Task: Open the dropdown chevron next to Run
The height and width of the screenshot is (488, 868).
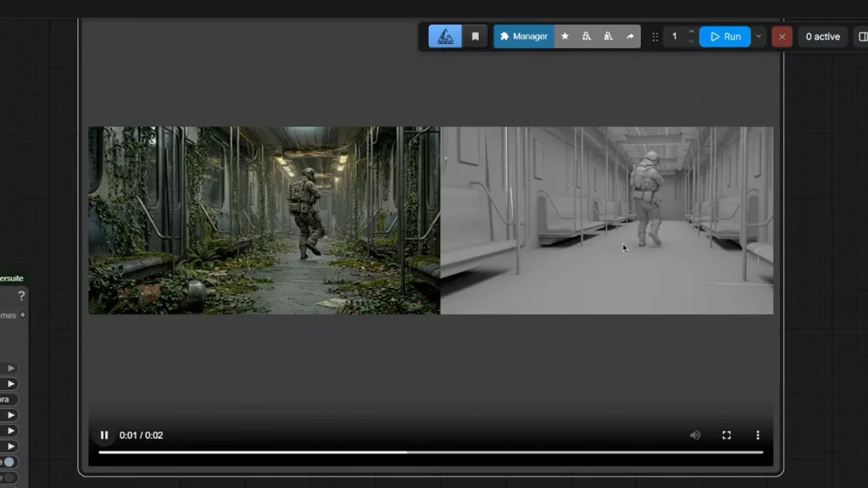Action: (759, 36)
